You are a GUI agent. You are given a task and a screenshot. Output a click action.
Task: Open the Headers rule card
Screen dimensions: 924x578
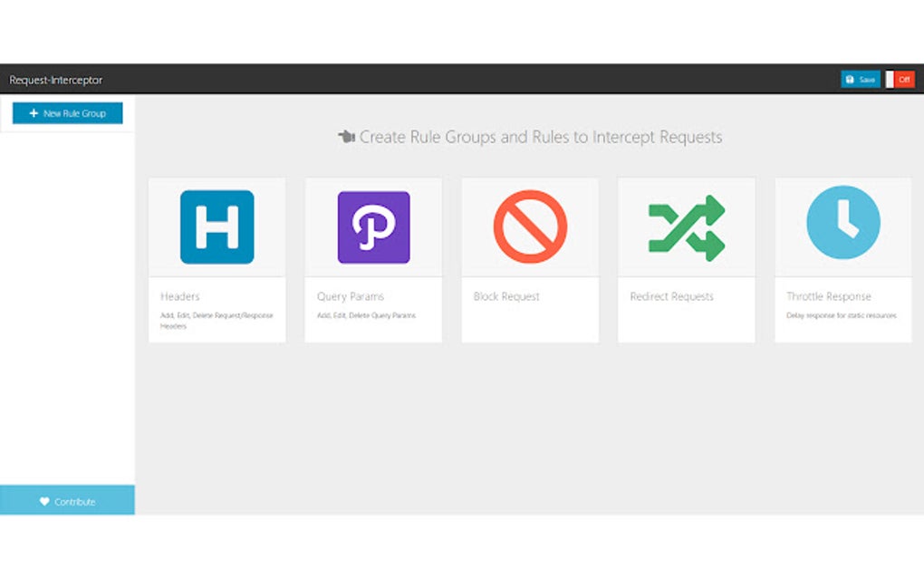[217, 260]
